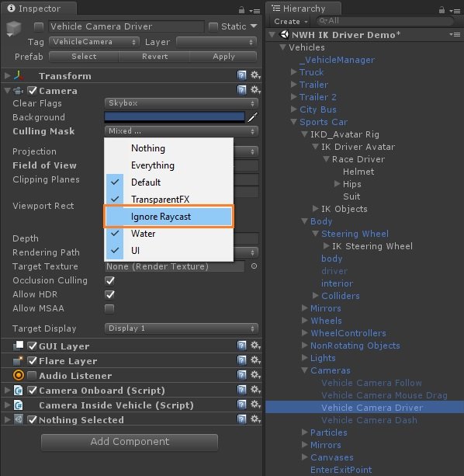The image size is (464, 476).
Task: Click the Add Component button
Action: (130, 442)
